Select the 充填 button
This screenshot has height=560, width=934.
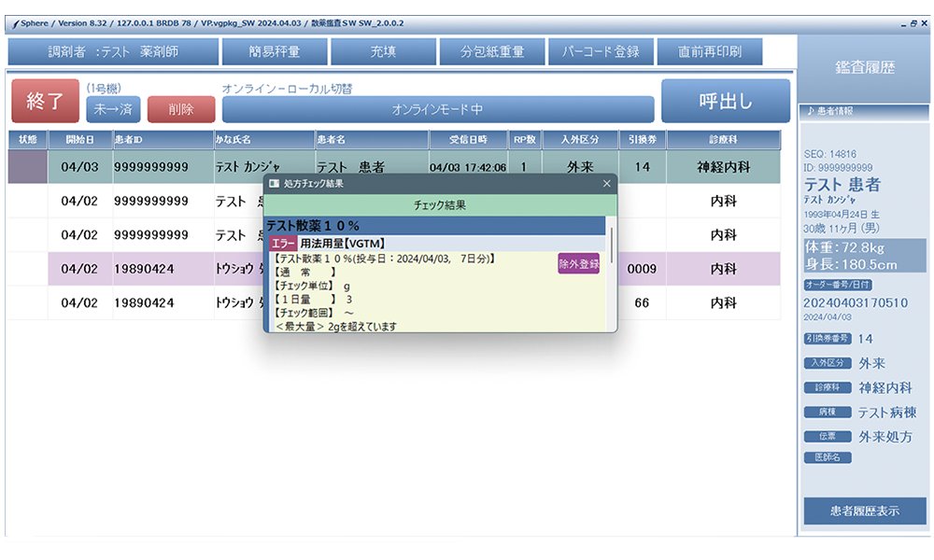[x=383, y=51]
